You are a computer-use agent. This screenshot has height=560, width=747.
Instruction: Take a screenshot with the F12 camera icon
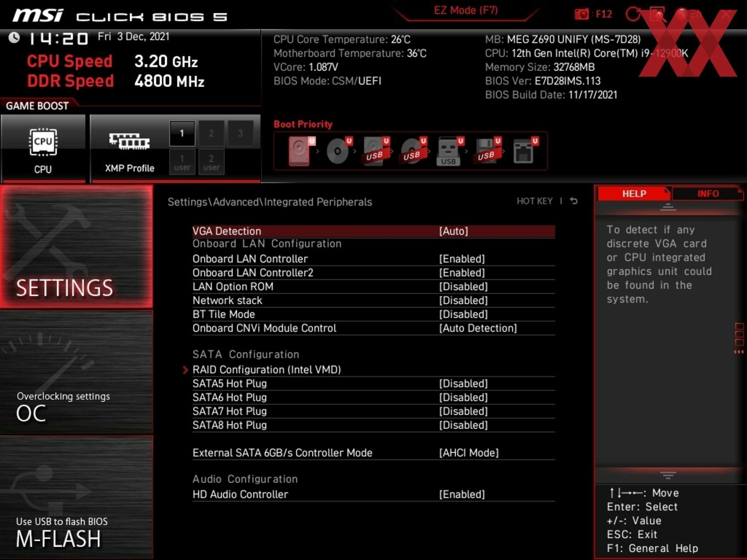pyautogui.click(x=582, y=14)
